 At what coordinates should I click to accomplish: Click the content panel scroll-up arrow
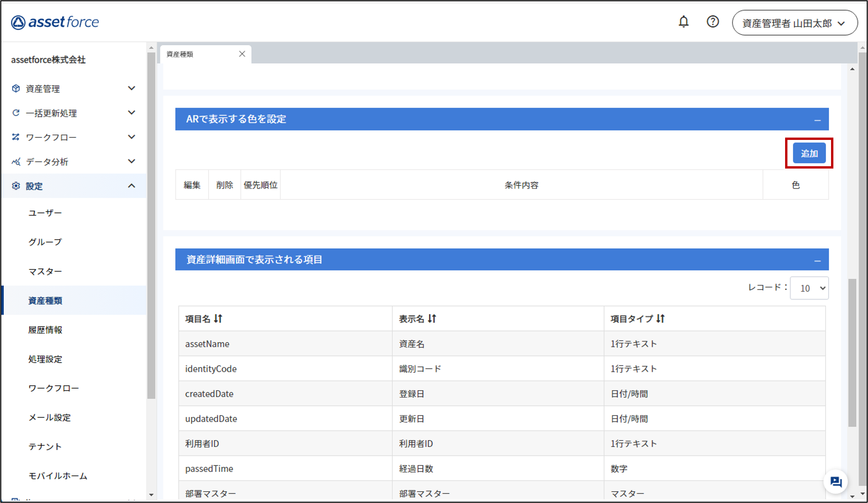pos(852,69)
